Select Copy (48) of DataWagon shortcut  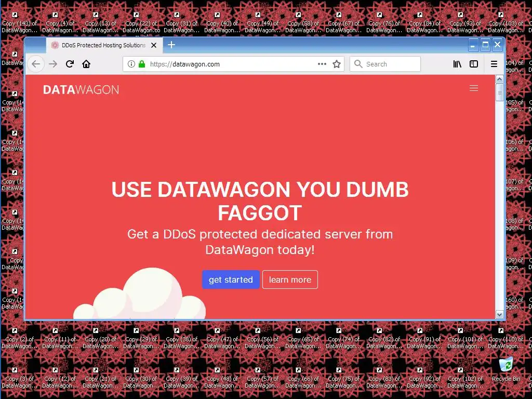point(222,378)
